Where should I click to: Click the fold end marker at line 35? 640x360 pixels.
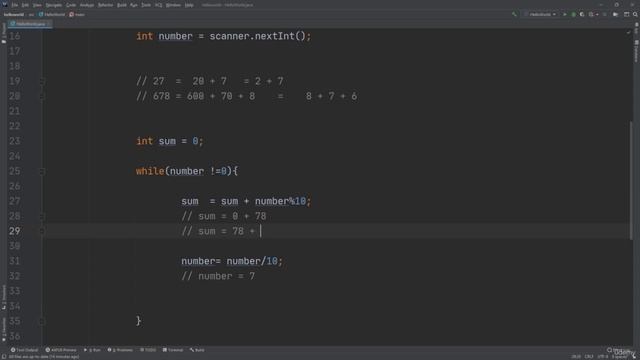[x=42, y=321]
